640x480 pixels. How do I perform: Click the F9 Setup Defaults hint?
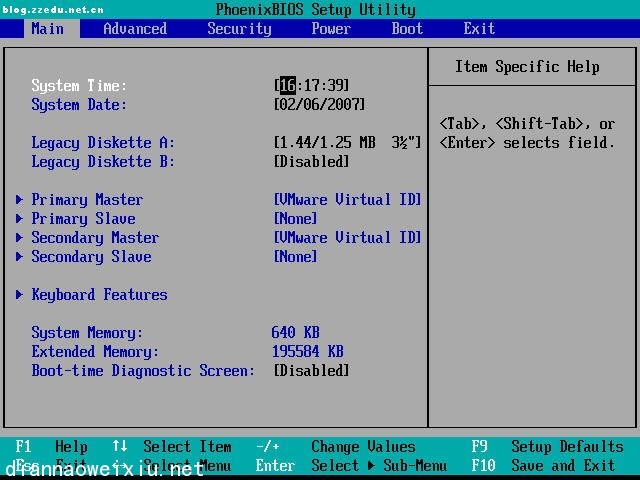(547, 447)
